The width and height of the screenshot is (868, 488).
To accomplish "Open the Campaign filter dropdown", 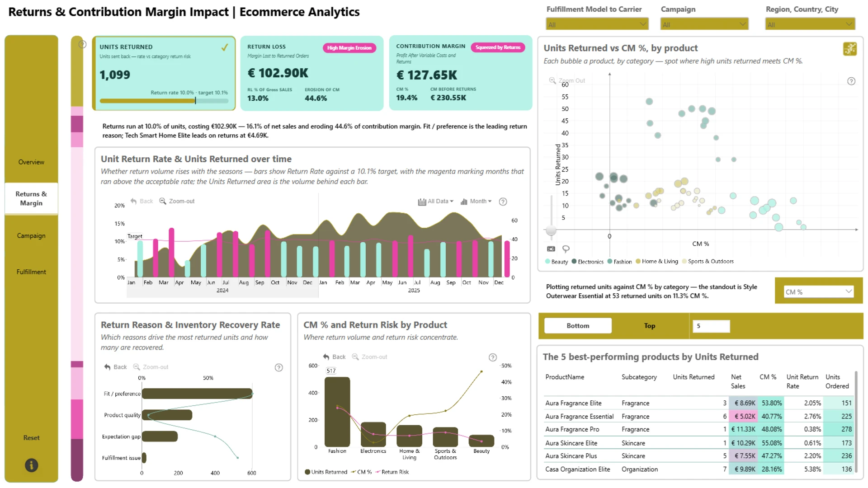I will [x=704, y=24].
